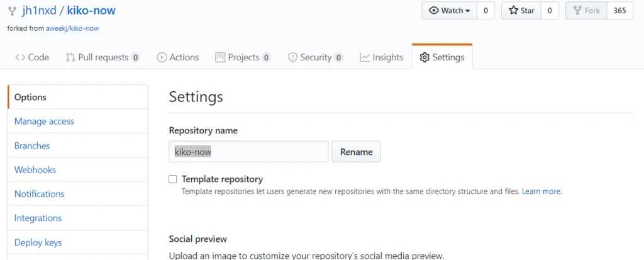Open the jh1nxd user profile link
The height and width of the screenshot is (260, 644).
[38, 11]
